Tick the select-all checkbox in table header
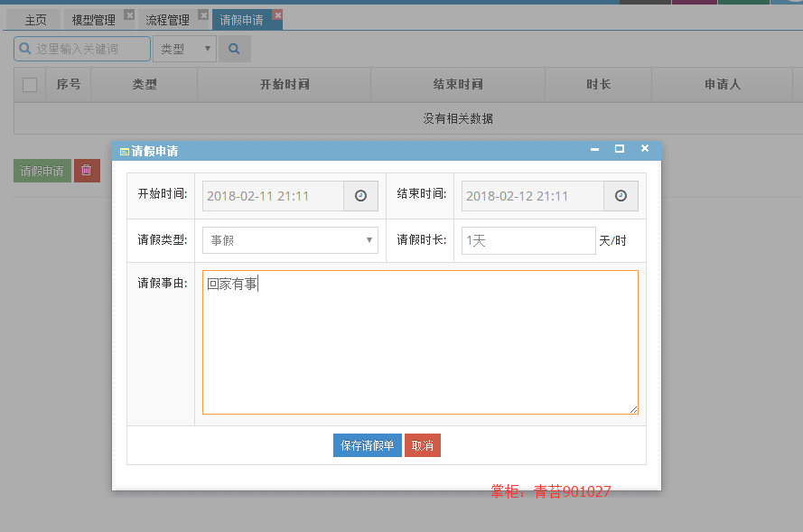 tap(30, 85)
